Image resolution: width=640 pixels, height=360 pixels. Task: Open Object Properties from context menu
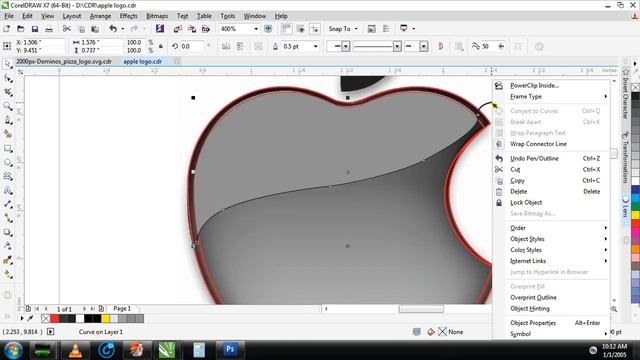(x=533, y=323)
